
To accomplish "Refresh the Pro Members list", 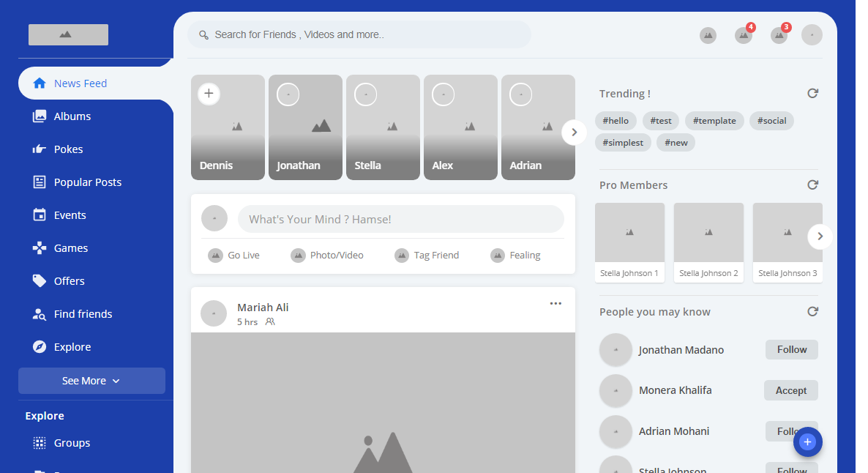I will [x=812, y=185].
